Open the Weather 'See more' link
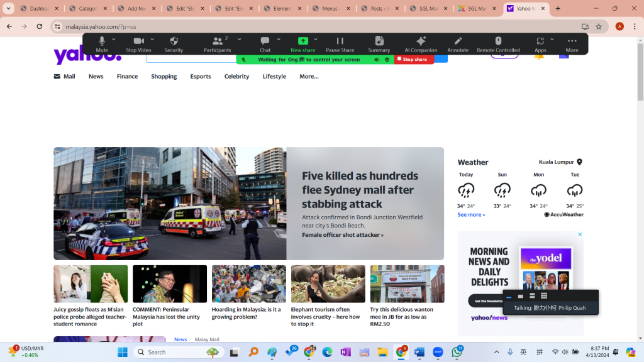The width and height of the screenshot is (644, 362). click(471, 215)
